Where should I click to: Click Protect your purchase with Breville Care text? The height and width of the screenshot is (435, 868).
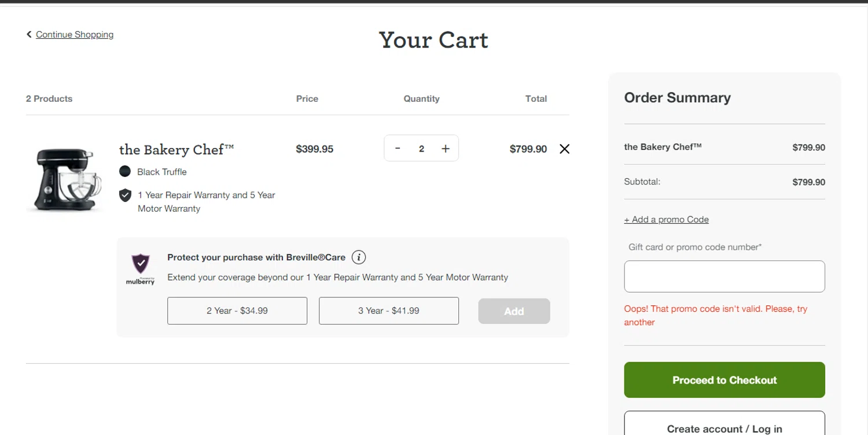(256, 257)
